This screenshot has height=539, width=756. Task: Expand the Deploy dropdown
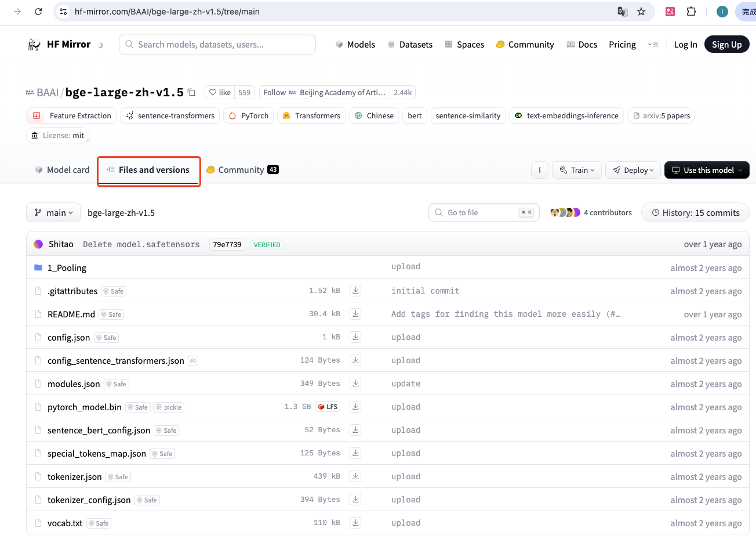pos(633,170)
